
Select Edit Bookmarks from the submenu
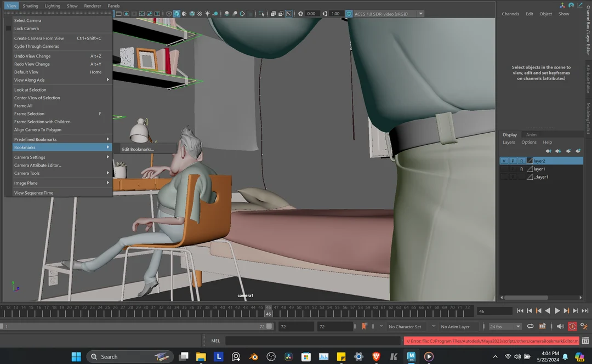(x=138, y=149)
